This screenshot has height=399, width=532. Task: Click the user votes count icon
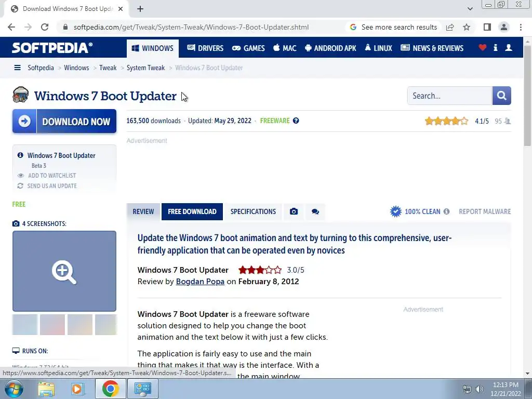[508, 121]
